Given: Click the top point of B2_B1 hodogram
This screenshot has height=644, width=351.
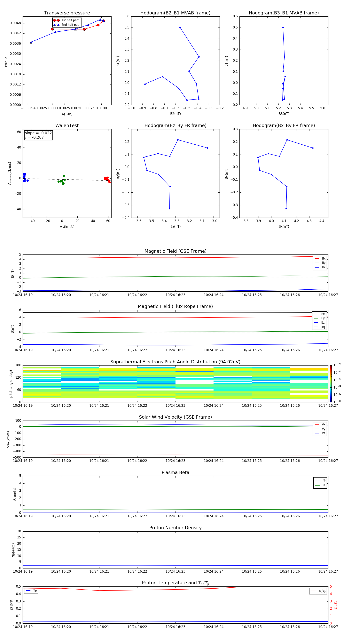Looking at the screenshot, I should 180,28.
